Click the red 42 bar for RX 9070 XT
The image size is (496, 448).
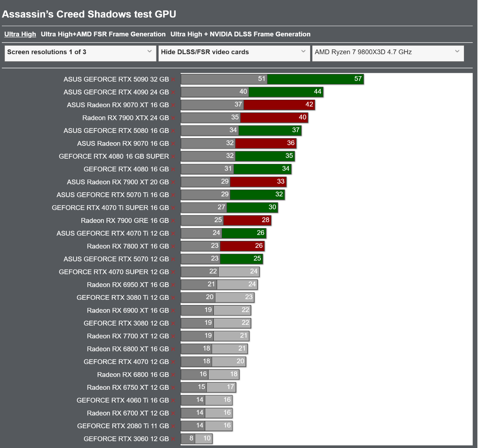(x=279, y=105)
